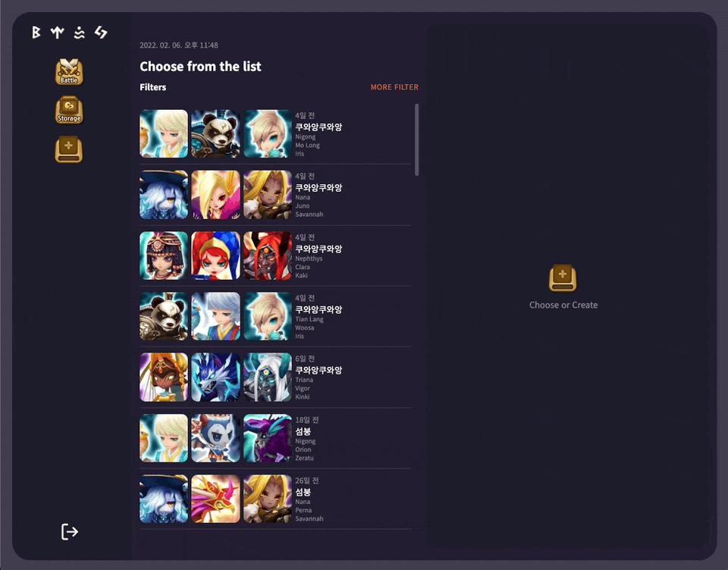Open the Storage chest icon
Viewport: 728px width, 570px height.
click(69, 110)
